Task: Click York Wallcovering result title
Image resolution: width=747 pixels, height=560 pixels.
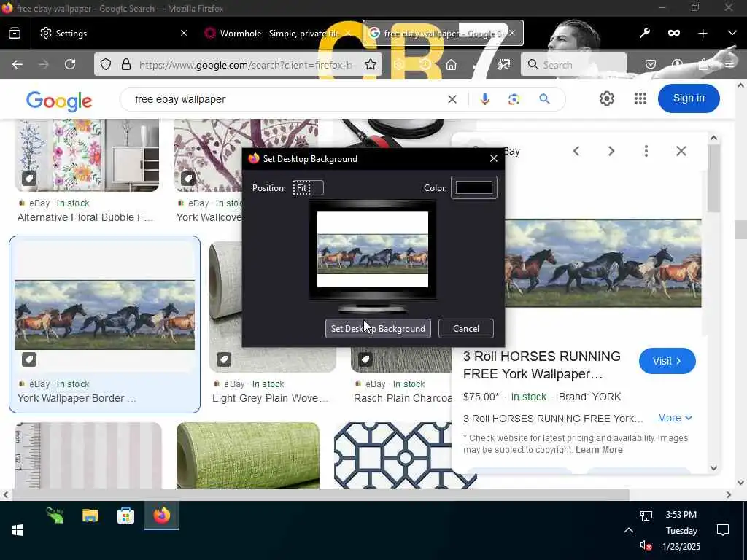Action: click(x=209, y=217)
